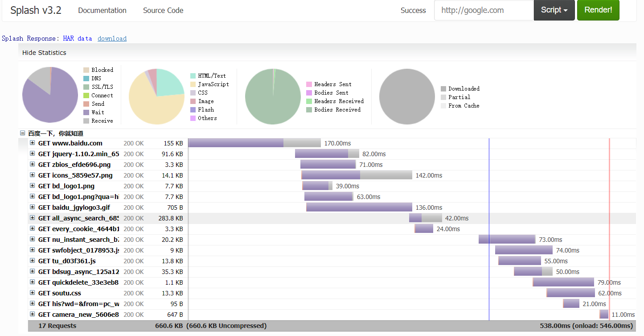
Task: Click the Flash legend label
Action: (206, 110)
